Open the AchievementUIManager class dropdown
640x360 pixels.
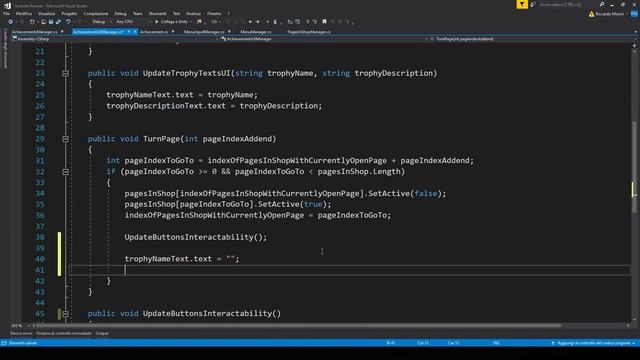pyautogui.click(x=324, y=39)
